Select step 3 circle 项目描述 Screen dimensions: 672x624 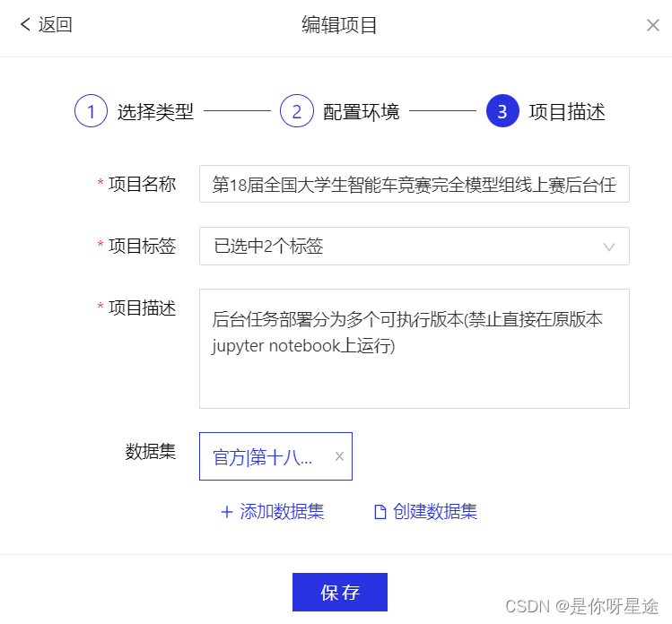point(502,111)
